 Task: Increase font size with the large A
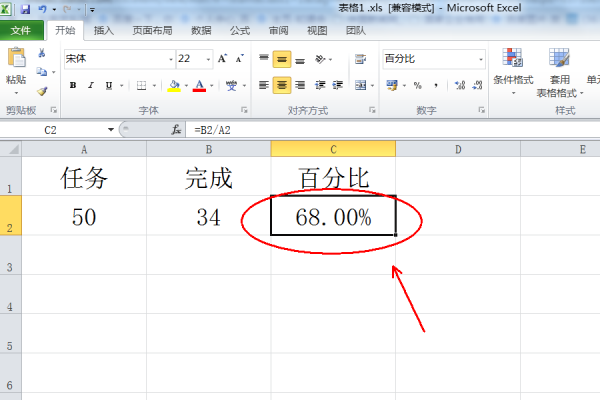pos(222,59)
